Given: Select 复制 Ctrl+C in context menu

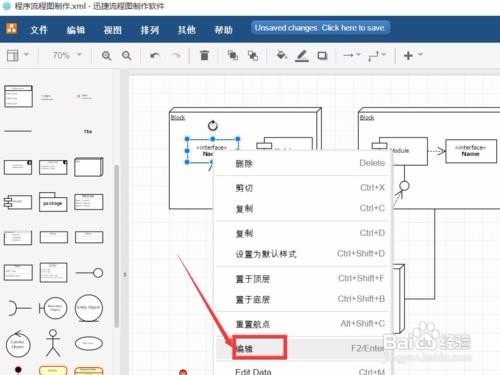Looking at the screenshot, I should [303, 209].
